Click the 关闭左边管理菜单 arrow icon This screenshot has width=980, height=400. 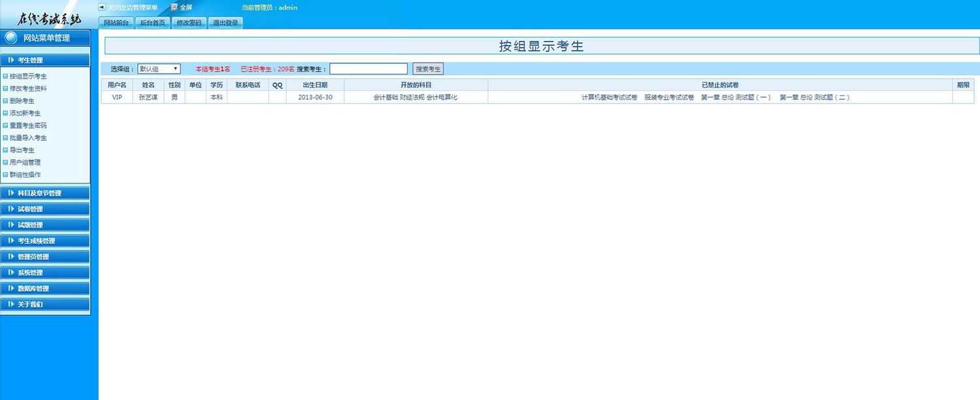click(x=101, y=7)
